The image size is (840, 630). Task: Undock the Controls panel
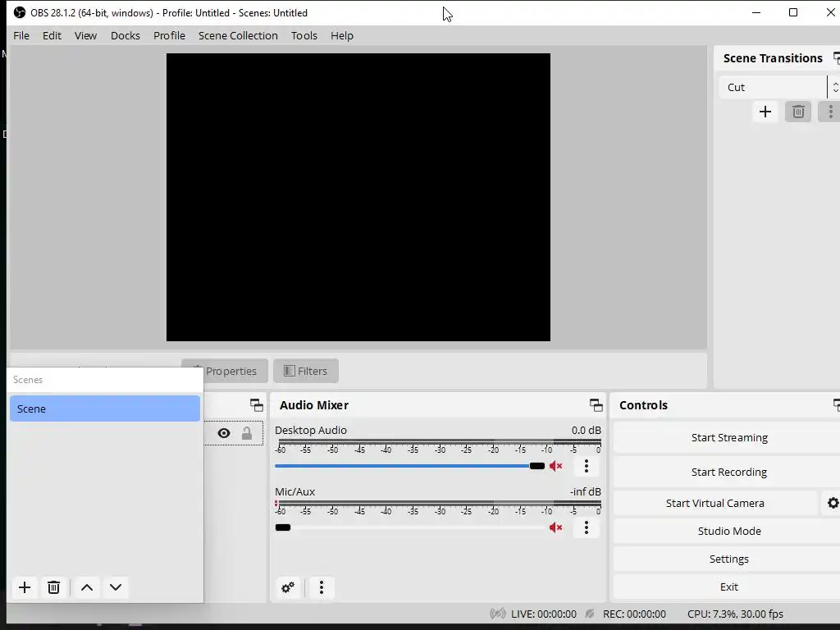(836, 405)
